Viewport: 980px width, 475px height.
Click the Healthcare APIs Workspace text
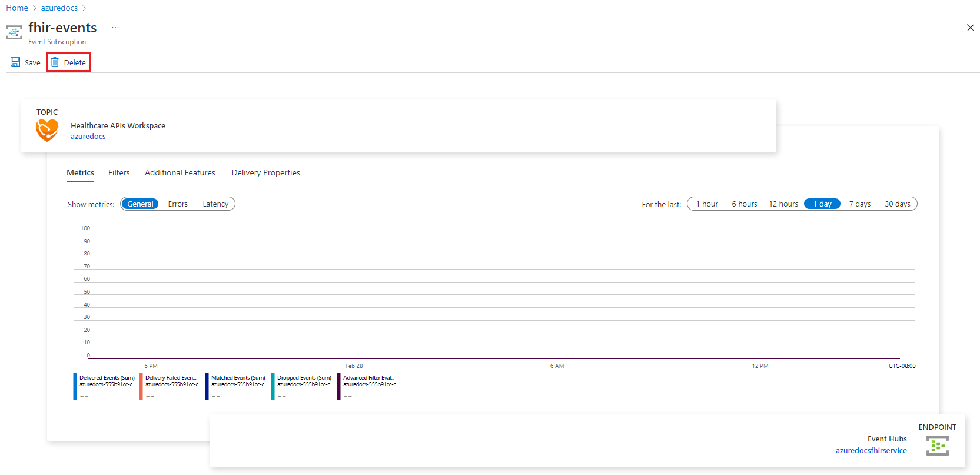pos(118,125)
